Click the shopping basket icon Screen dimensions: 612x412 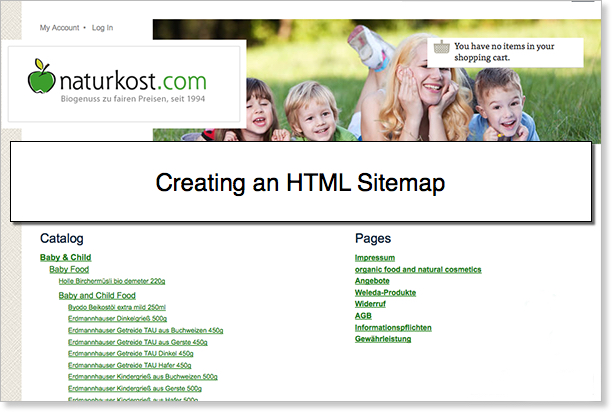pyautogui.click(x=441, y=47)
